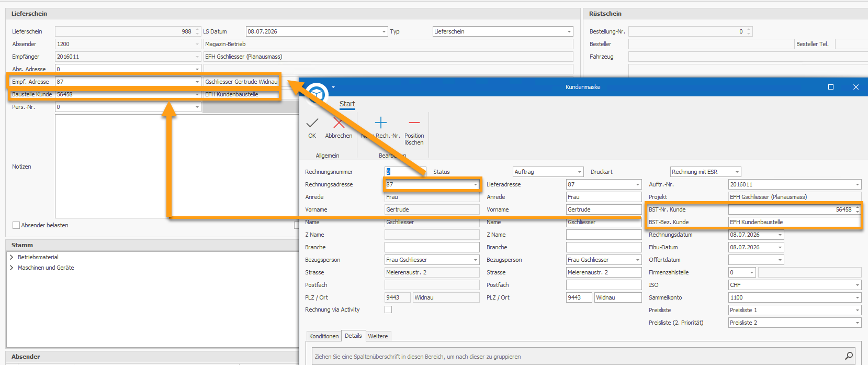Screen dimensions: 868x365
Task: Click the OK checkmark icon in Kundenmaske
Action: pyautogui.click(x=312, y=123)
